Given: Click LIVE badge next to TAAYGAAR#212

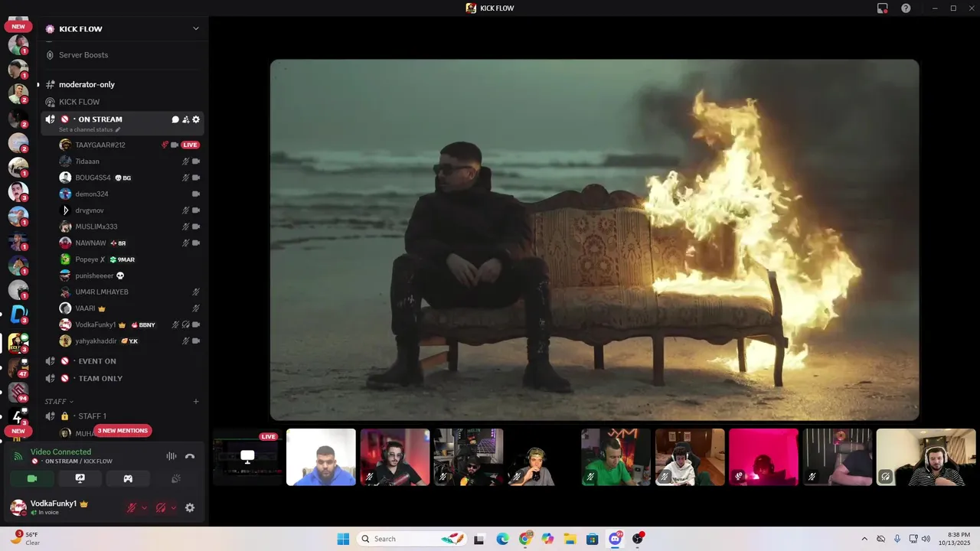Looking at the screenshot, I should [x=191, y=145].
